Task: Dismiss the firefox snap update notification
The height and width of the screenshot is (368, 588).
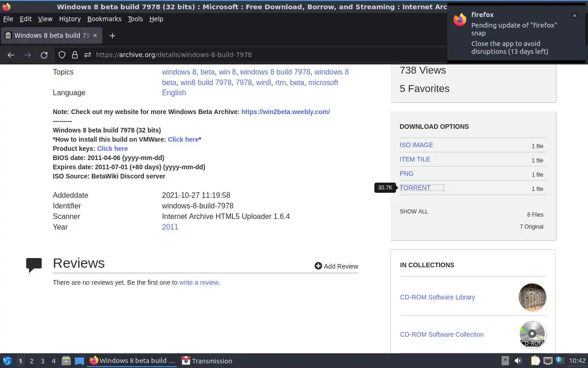Action: tap(574, 16)
